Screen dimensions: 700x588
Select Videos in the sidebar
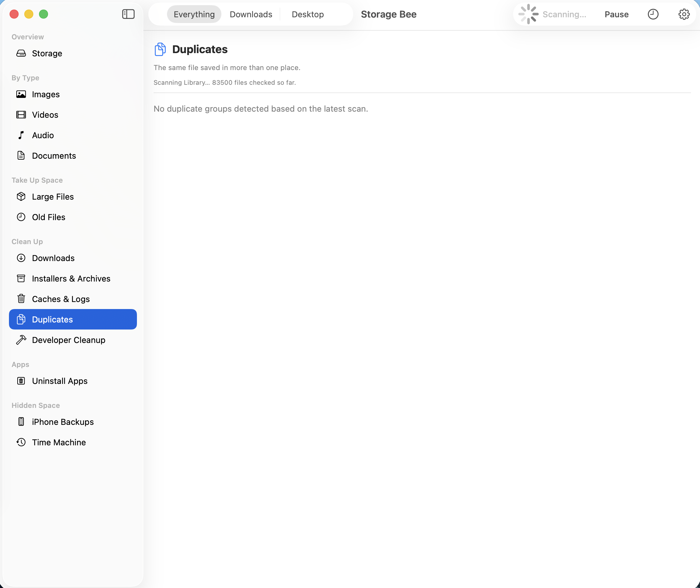tap(73, 115)
